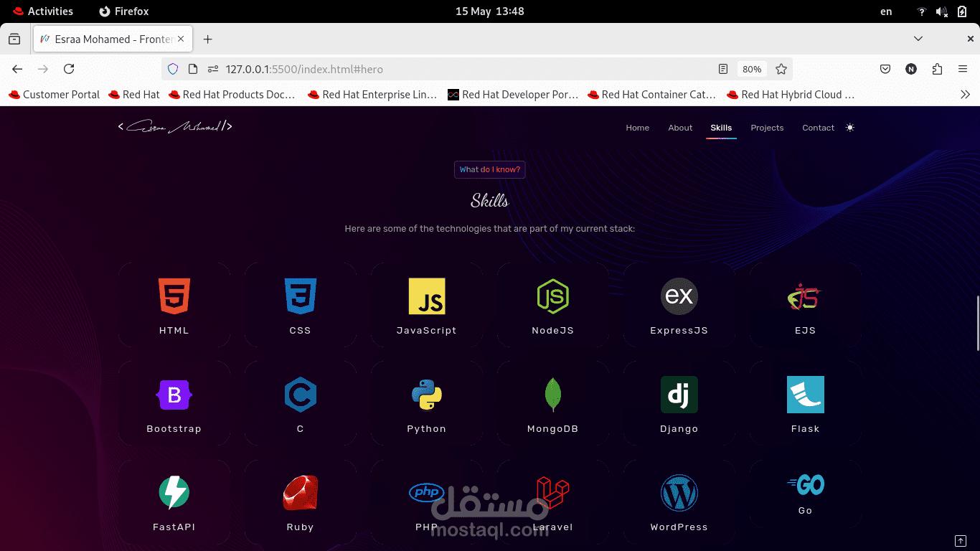Open the system volume status icon
This screenshot has height=551, width=980.
[x=942, y=11]
